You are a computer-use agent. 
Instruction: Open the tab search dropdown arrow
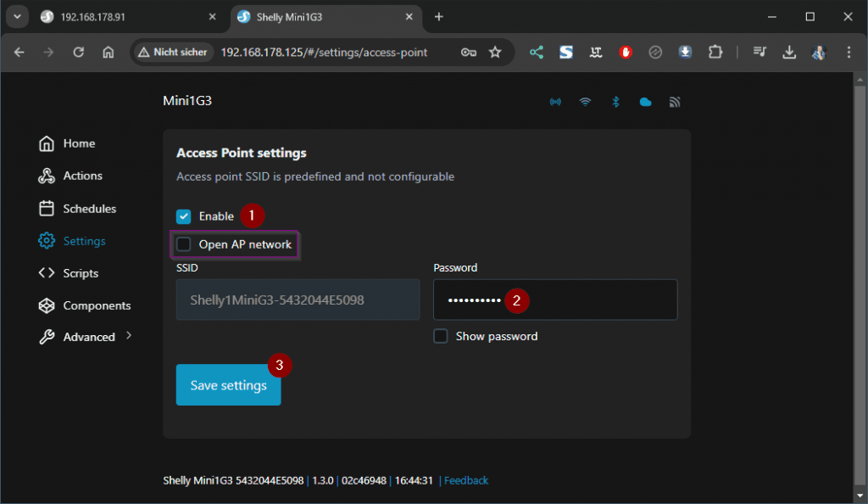17,17
